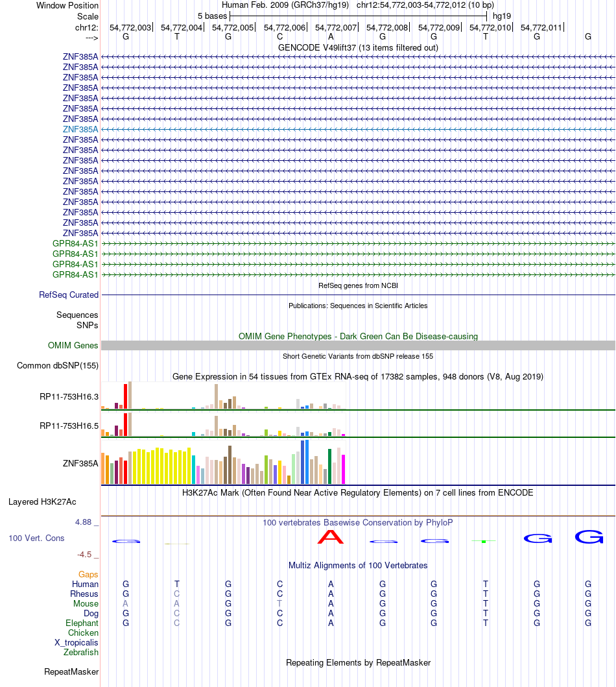Open 'Repeating Elements by RepeatMasker' title
Viewport: 616px width, 687px height.
click(x=358, y=662)
